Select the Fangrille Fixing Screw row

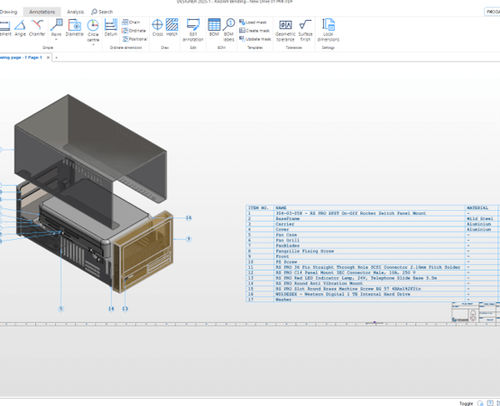click(x=372, y=251)
